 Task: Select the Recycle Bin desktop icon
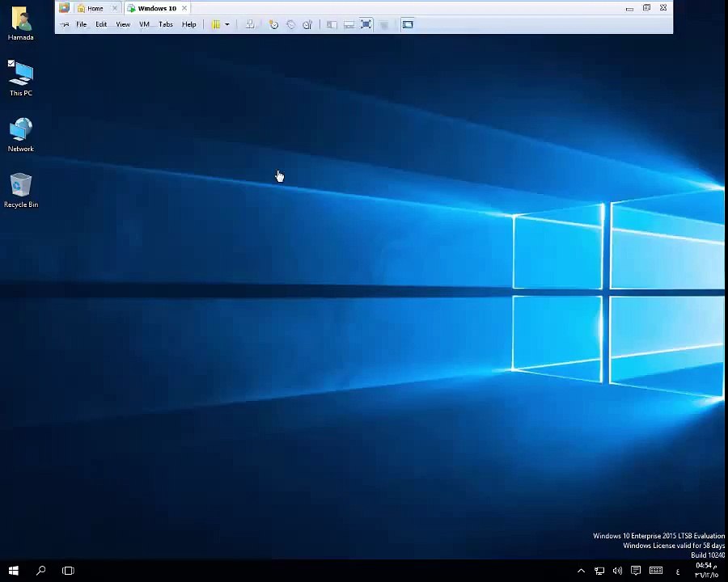point(20,190)
